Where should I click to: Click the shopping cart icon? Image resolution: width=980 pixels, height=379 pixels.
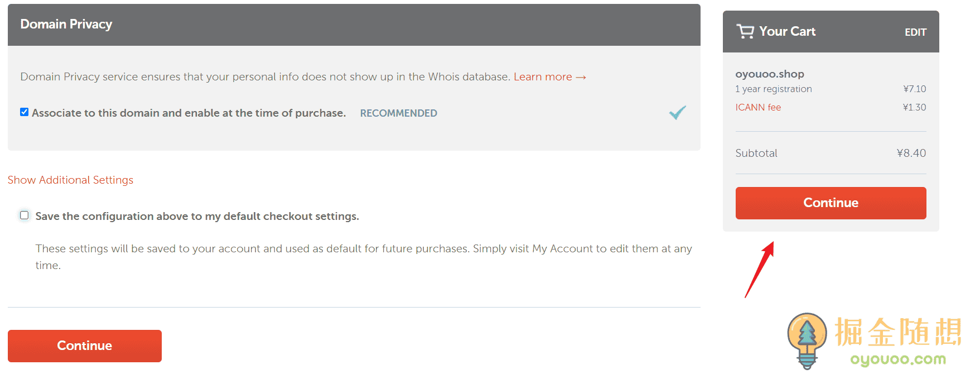pos(745,31)
